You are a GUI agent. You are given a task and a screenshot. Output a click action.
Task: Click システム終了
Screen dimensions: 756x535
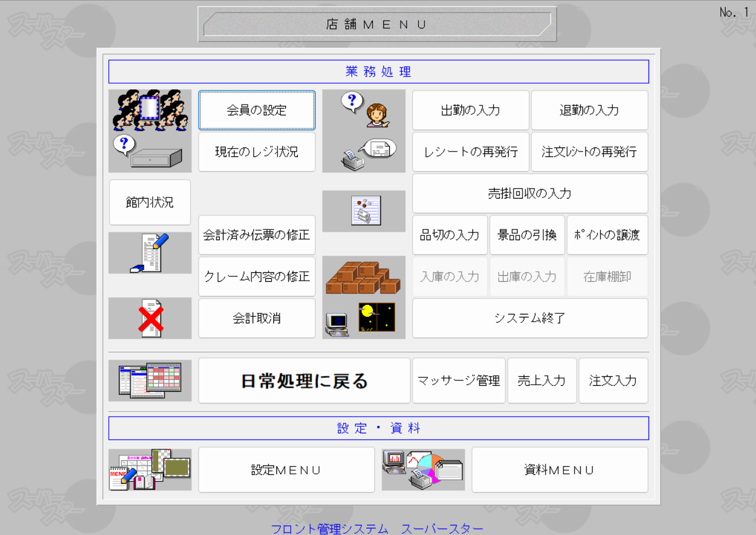tap(530, 318)
